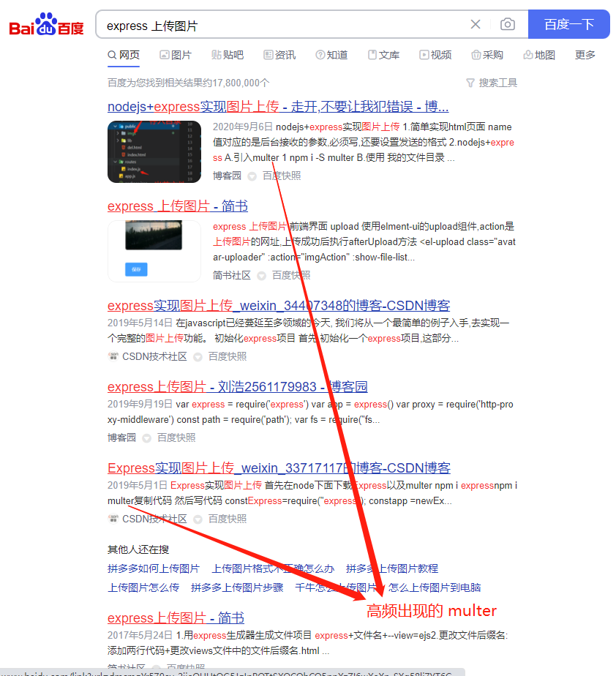Click the CSDN技术社区 site icon
Screen dimensions: 616x676
point(112,356)
